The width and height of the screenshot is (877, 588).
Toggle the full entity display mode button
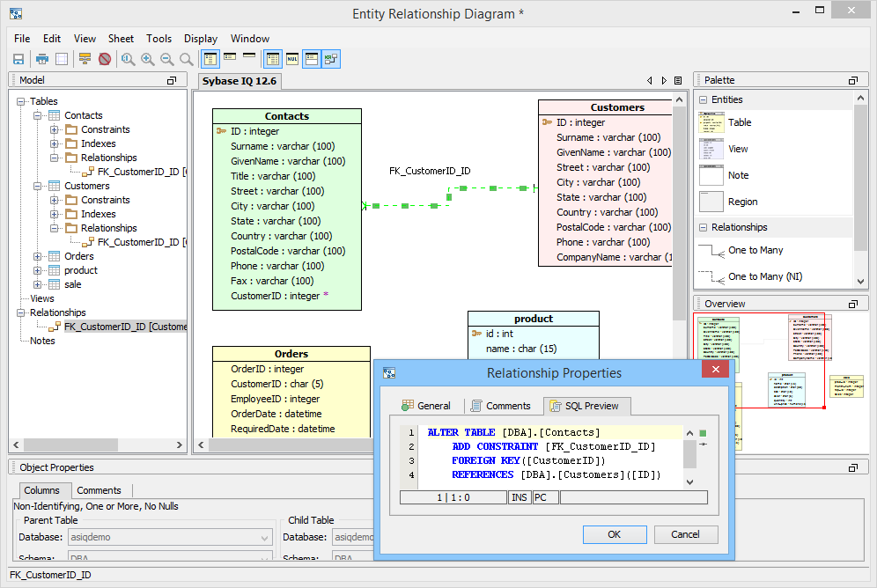[x=210, y=59]
